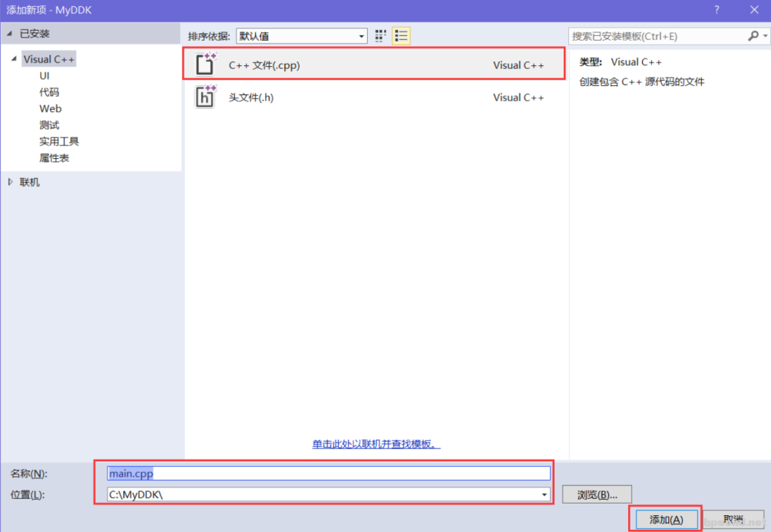Click the 已安装 header label

pos(35,34)
